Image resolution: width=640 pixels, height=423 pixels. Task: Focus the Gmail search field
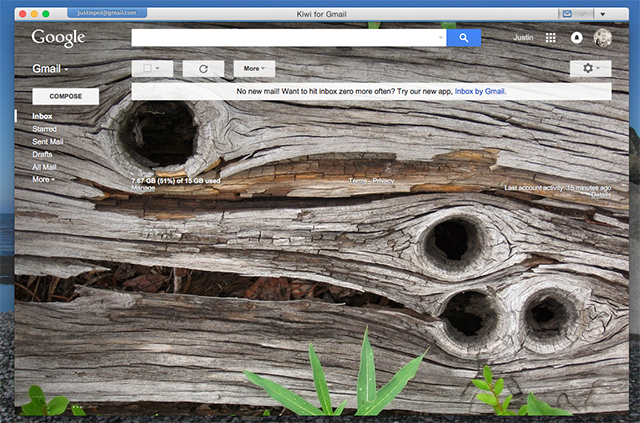[285, 38]
